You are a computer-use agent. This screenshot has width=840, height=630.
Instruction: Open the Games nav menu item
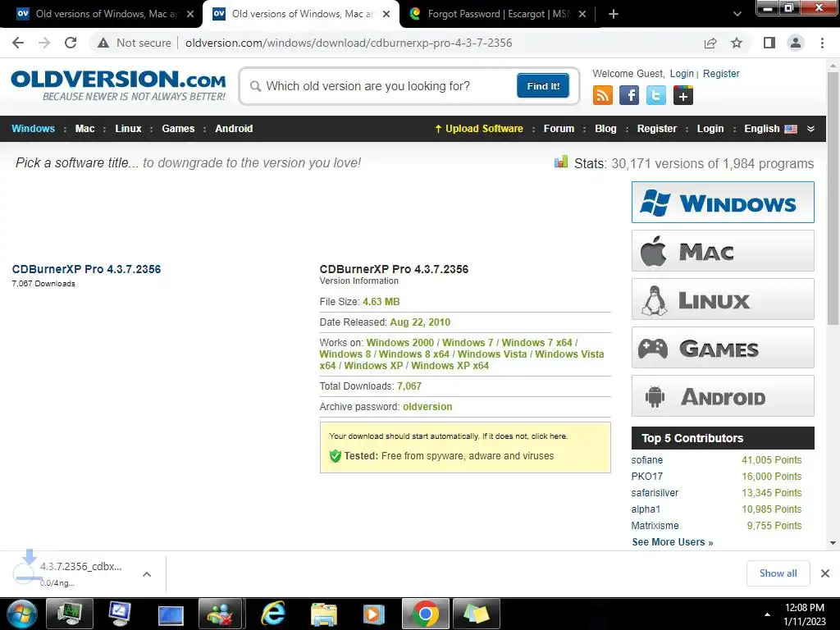point(178,129)
